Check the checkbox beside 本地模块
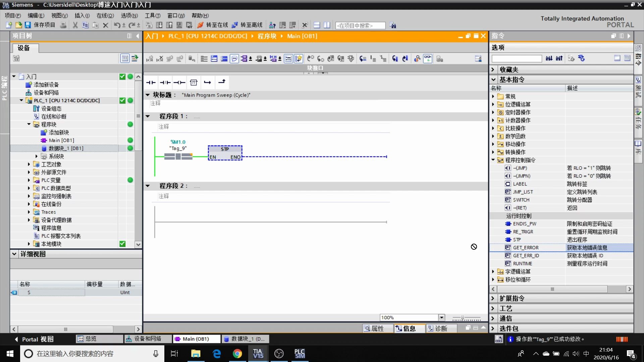644x362 pixels. point(122,244)
